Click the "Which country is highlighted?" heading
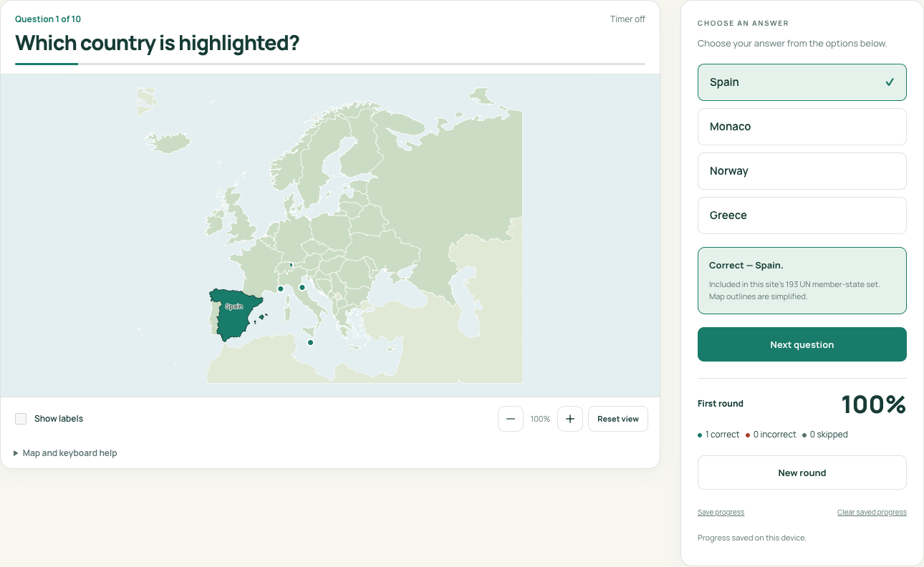This screenshot has height=567, width=924. (x=157, y=43)
